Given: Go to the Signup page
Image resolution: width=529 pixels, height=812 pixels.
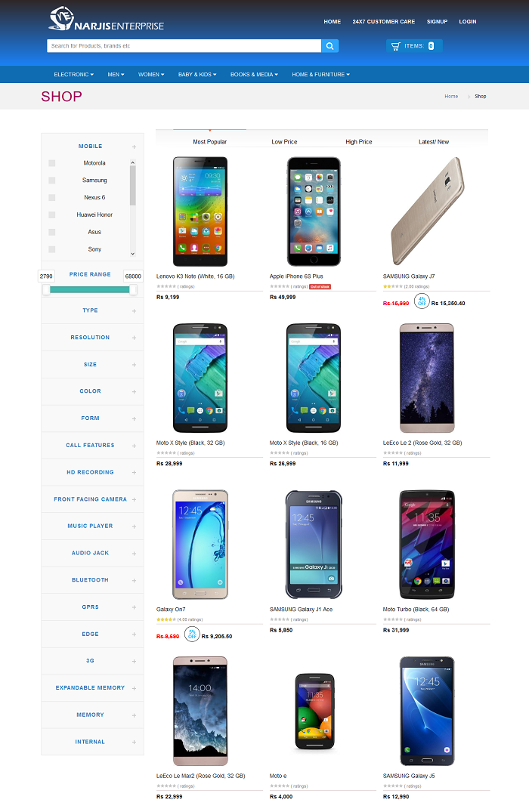Looking at the screenshot, I should pyautogui.click(x=437, y=22).
